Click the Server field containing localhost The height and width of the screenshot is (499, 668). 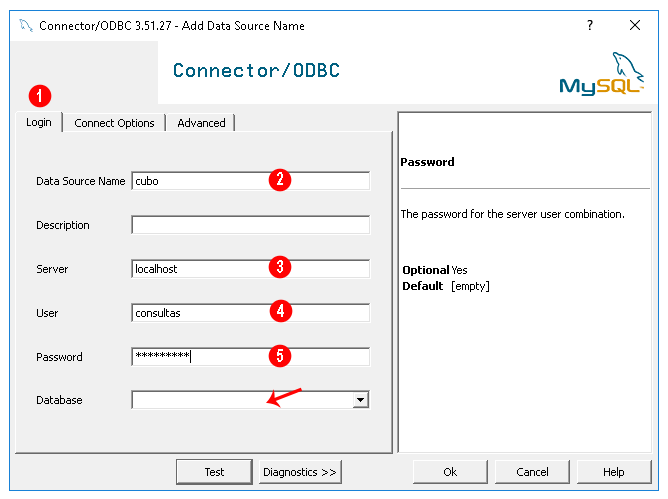[250, 269]
